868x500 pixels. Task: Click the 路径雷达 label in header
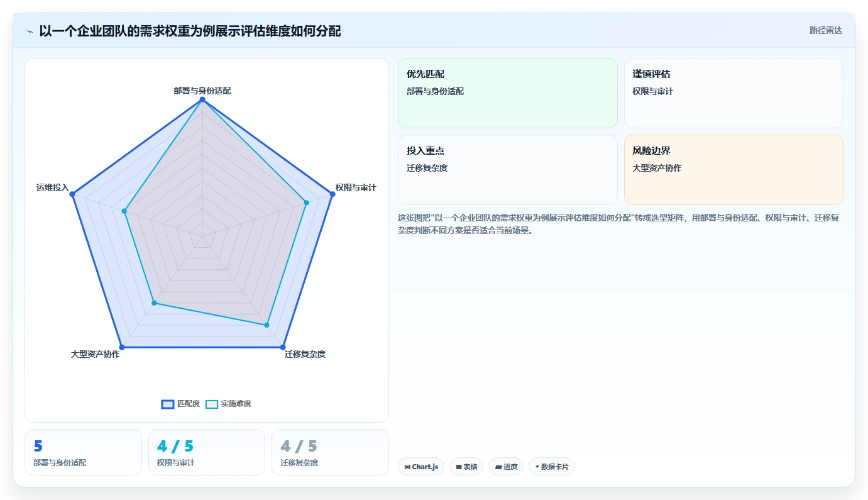click(x=825, y=30)
